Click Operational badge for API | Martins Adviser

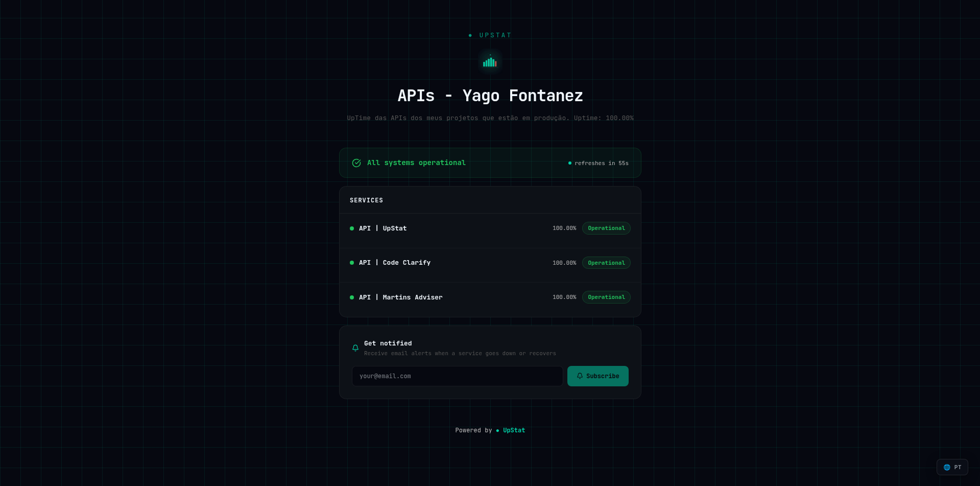click(606, 297)
